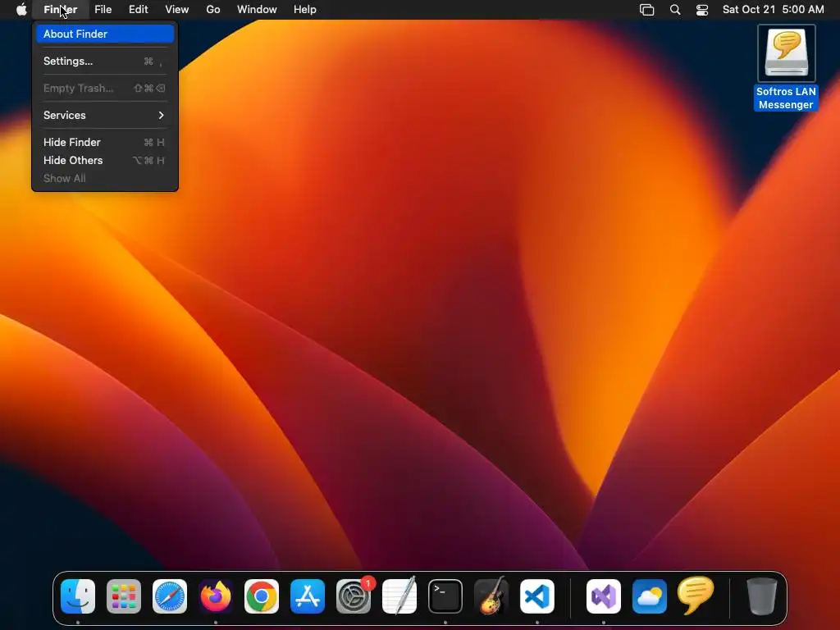Open Control Center in menu bar
This screenshot has height=630, width=840.
[x=702, y=10]
